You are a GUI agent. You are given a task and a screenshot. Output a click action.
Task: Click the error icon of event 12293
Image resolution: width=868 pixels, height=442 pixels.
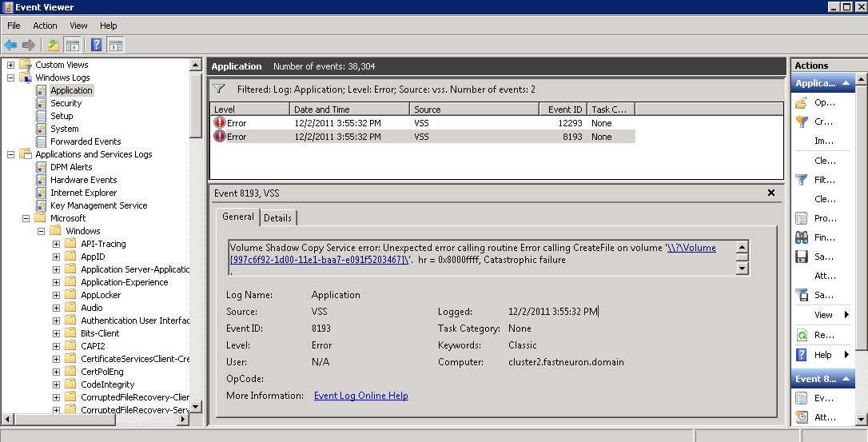click(220, 123)
